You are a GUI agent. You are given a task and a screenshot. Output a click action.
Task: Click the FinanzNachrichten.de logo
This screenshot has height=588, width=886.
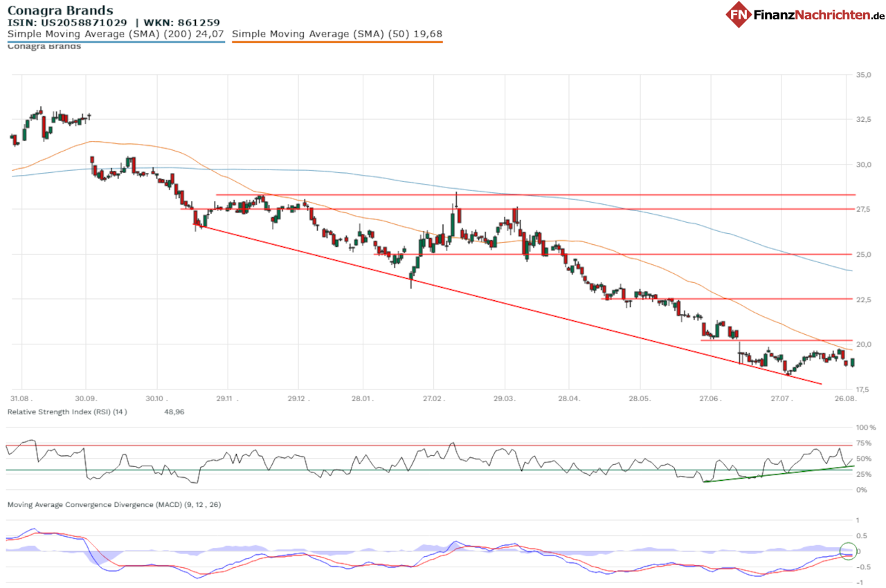coord(805,14)
